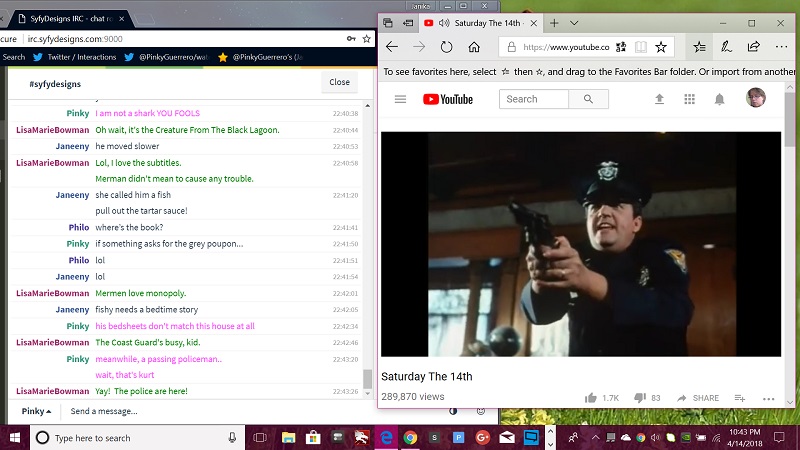Open the Mail app on taskbar
This screenshot has width=800, height=450.
tap(507, 438)
